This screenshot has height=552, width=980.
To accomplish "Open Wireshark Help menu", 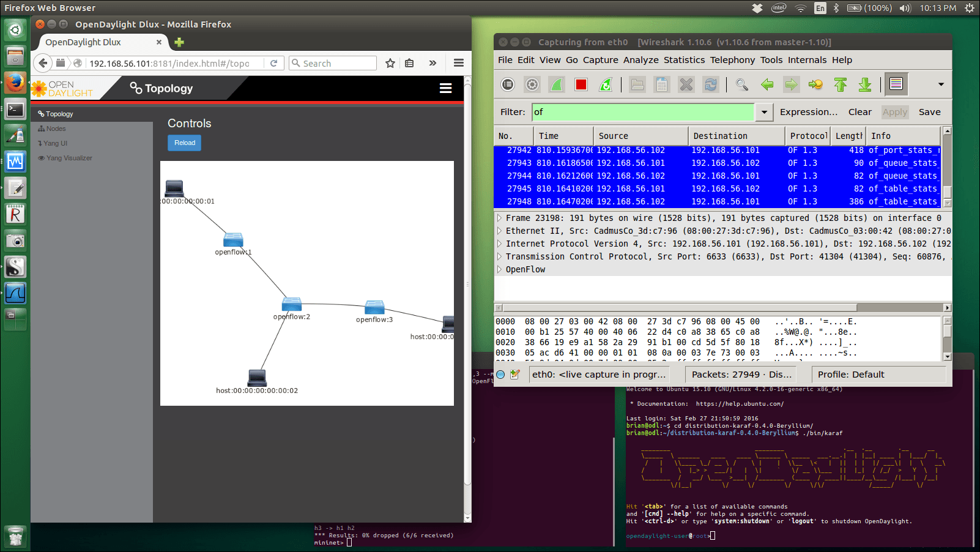I will pos(842,60).
